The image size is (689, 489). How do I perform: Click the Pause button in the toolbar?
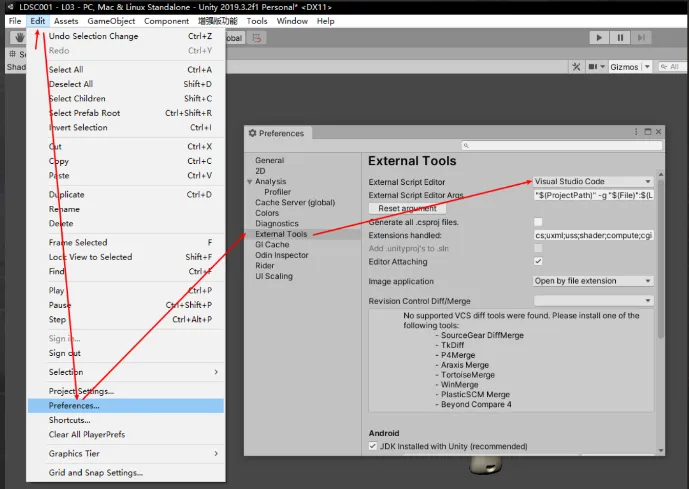621,38
